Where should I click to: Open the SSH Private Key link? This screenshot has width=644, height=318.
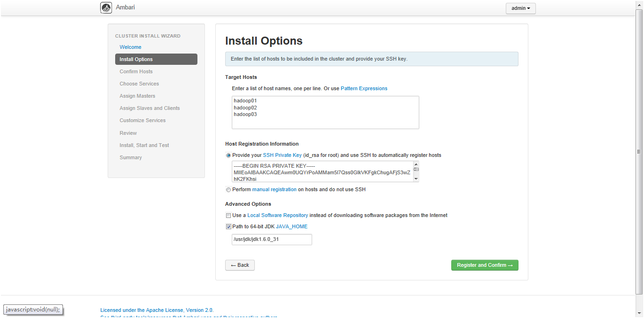click(x=282, y=155)
